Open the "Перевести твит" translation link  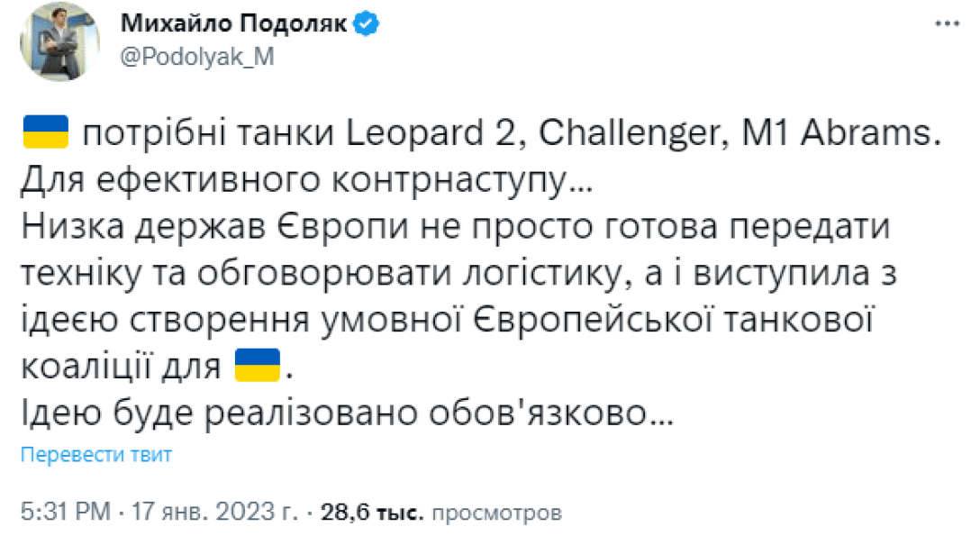pos(97,455)
